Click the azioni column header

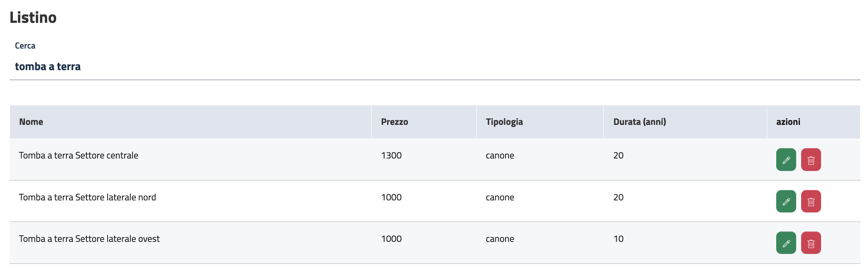coord(788,122)
